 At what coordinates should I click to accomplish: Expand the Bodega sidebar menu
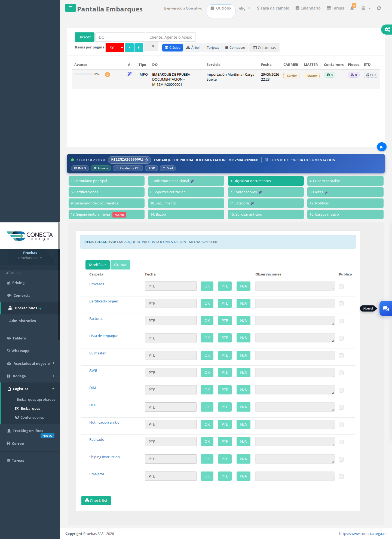pyautogui.click(x=30, y=376)
